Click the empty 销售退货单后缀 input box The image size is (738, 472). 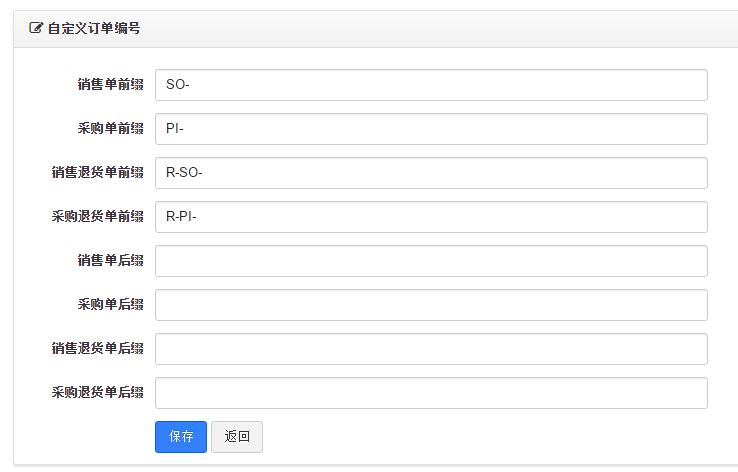pyautogui.click(x=431, y=349)
